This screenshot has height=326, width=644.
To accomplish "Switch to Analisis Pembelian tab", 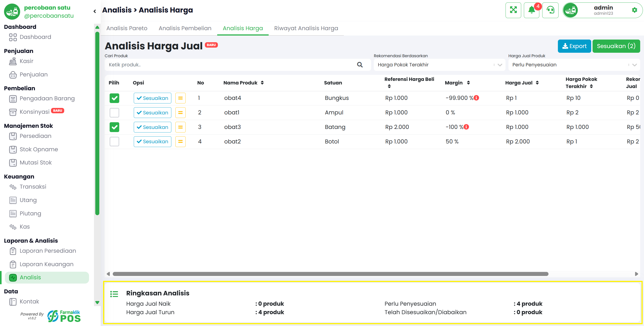I will pyautogui.click(x=185, y=28).
